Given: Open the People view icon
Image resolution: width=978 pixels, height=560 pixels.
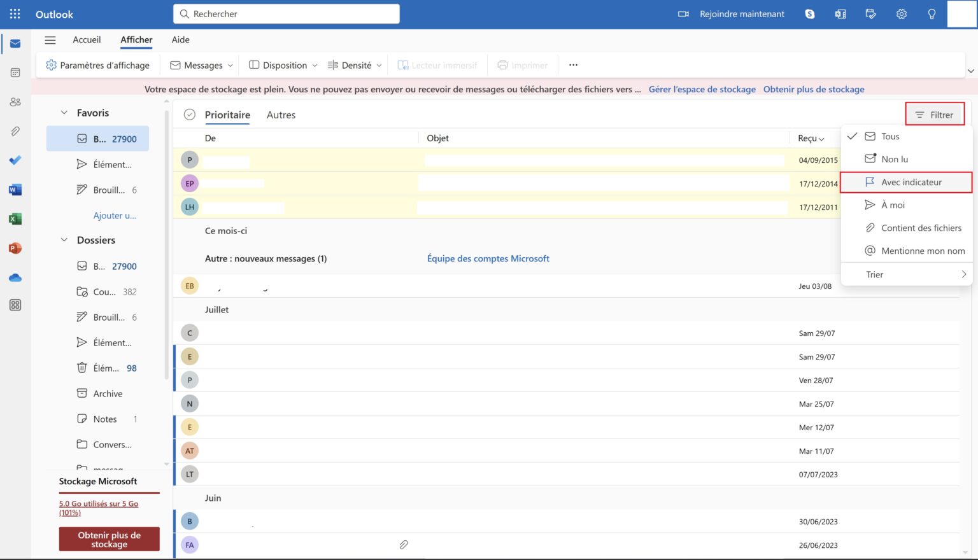Looking at the screenshot, I should [x=15, y=101].
